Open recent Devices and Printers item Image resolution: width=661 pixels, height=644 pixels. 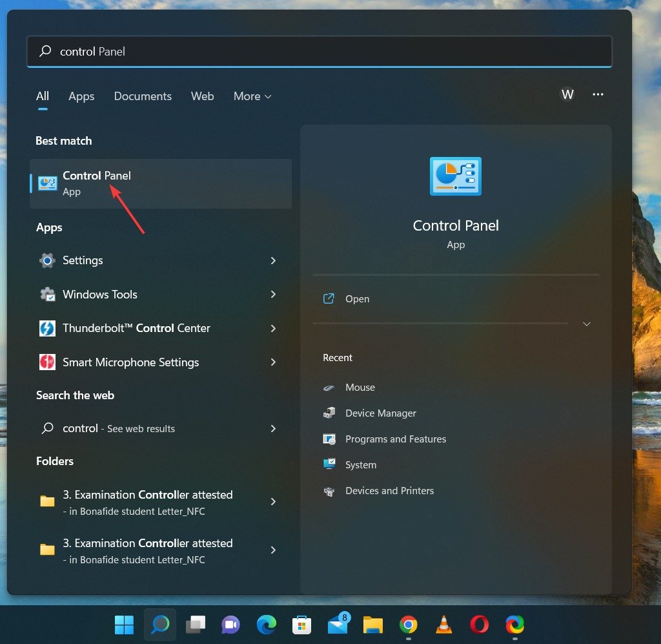(x=389, y=490)
